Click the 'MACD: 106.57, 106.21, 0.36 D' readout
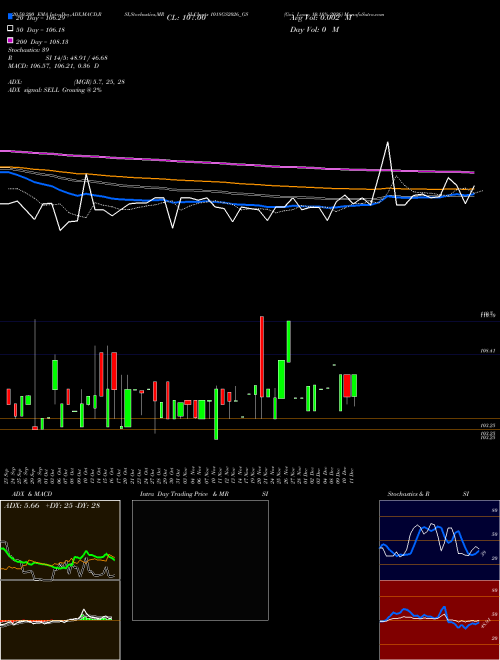This screenshot has height=660, width=500. [54, 66]
